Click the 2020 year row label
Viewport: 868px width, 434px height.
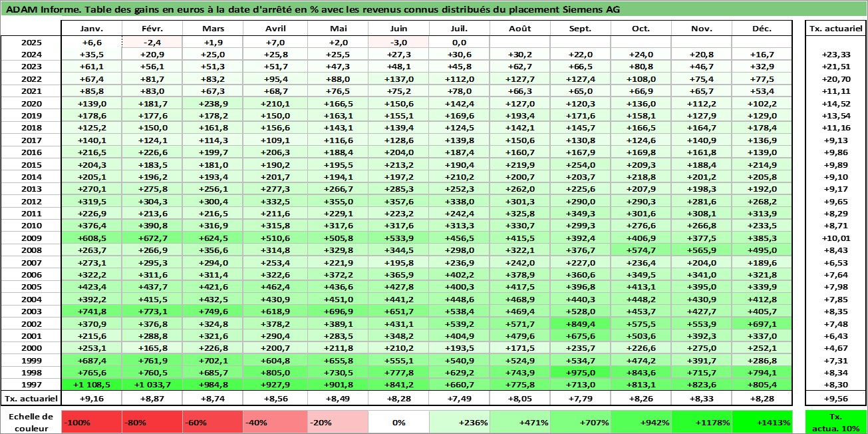pos(31,104)
